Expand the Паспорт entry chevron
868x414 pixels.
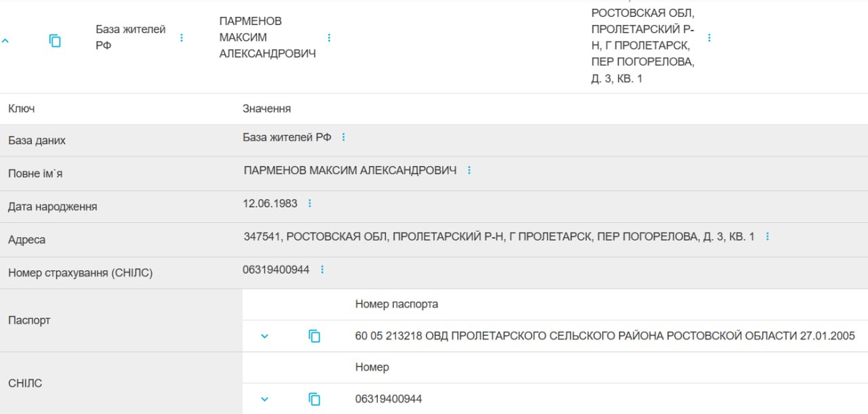pyautogui.click(x=264, y=336)
